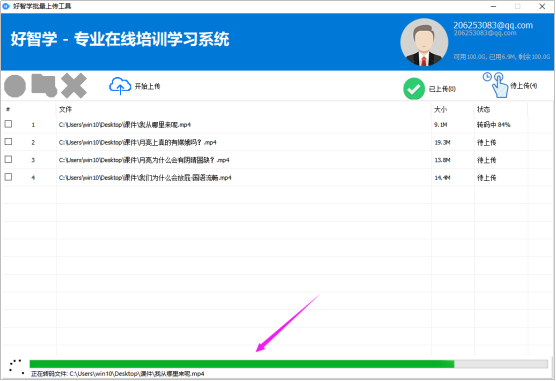Screen dimensions: 556x381
Task: Click the 文件 column header
Action: tap(65, 109)
